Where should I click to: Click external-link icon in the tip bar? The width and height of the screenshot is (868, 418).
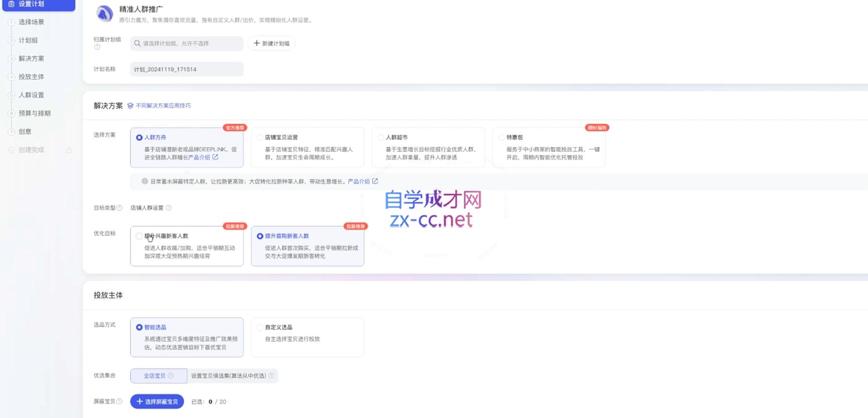click(x=375, y=181)
